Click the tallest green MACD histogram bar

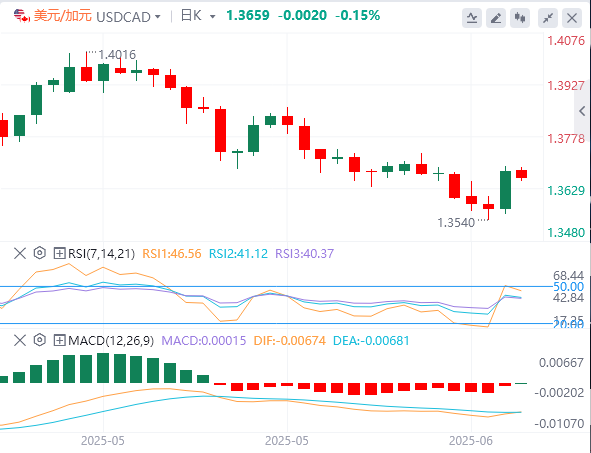[x=103, y=368]
